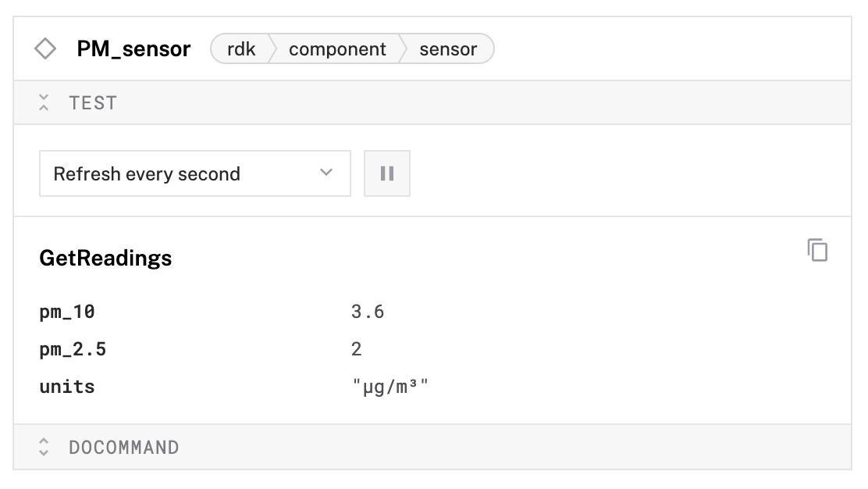
Task: Click the pm_2.5 reading label
Action: tap(73, 349)
